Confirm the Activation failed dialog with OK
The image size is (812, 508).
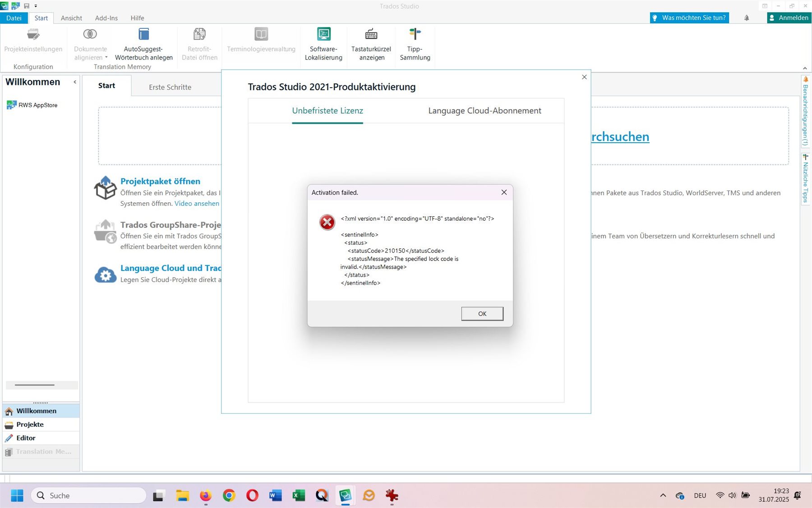482,313
